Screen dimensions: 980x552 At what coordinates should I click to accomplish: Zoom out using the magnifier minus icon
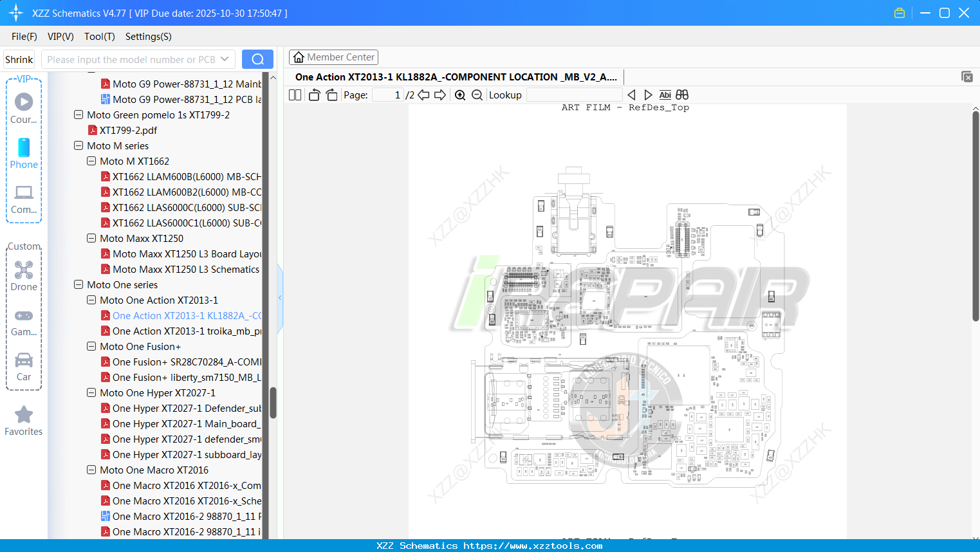pos(476,95)
